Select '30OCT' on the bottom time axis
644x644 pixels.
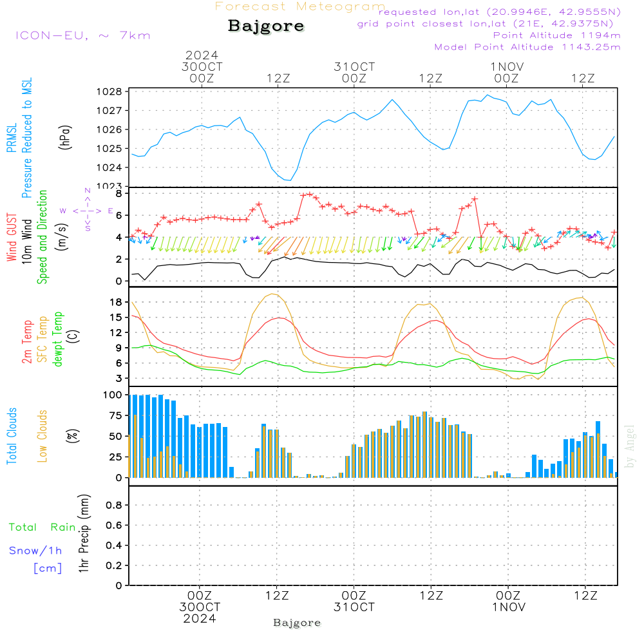coord(200,607)
